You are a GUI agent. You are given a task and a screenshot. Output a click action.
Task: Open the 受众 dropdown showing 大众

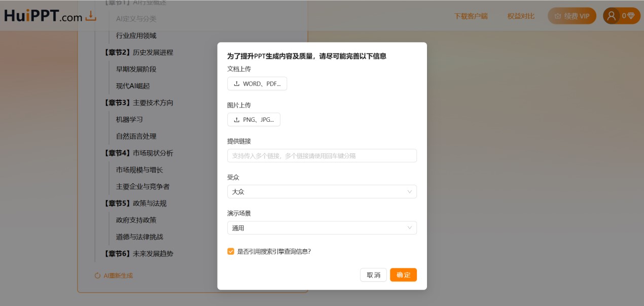(321, 191)
